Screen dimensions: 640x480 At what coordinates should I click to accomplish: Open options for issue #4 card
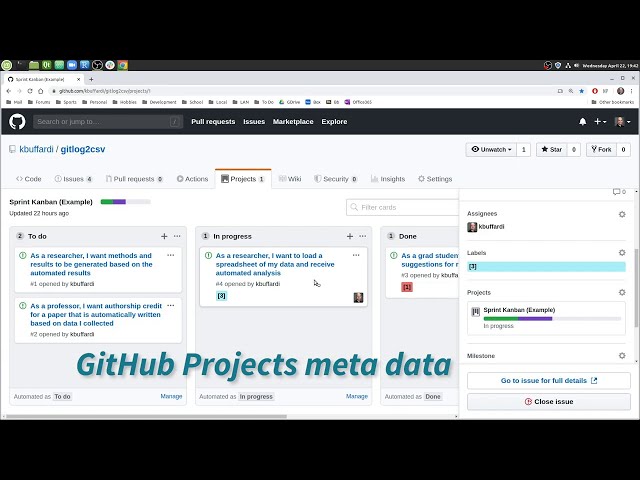click(x=356, y=255)
